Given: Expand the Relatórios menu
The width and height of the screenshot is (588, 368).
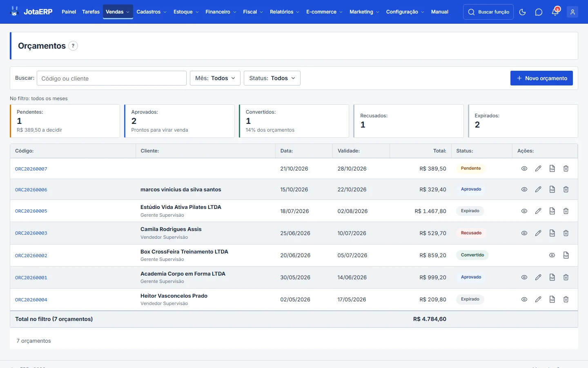Looking at the screenshot, I should click(285, 12).
